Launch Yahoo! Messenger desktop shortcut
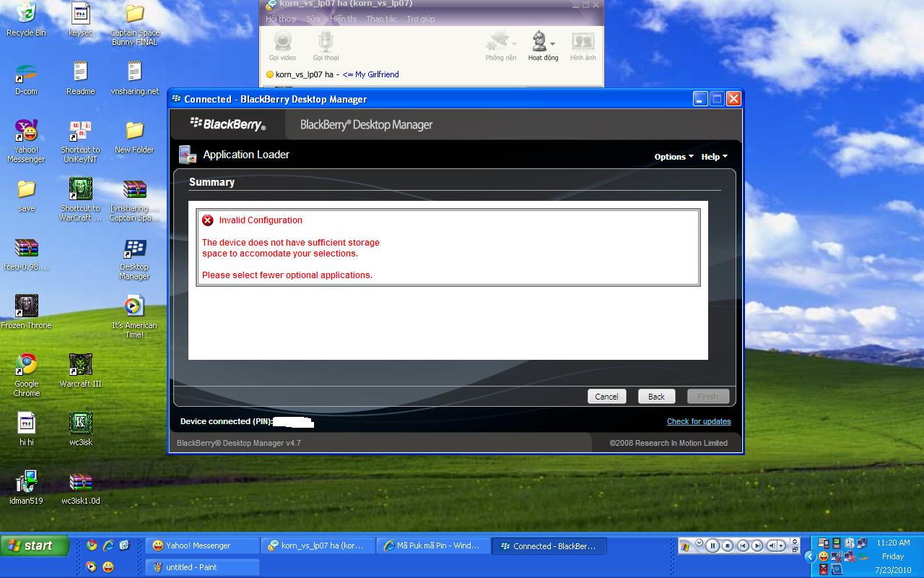 (x=26, y=141)
